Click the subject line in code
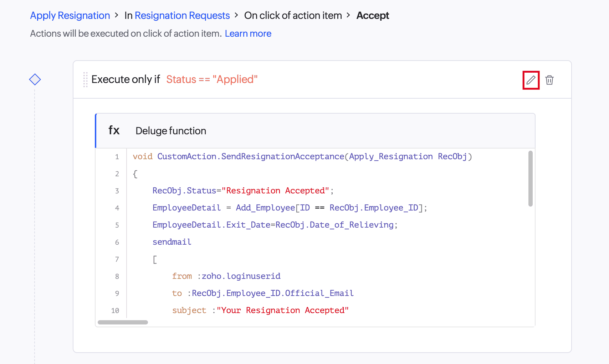Viewport: 609px width, 364px height. tap(260, 311)
